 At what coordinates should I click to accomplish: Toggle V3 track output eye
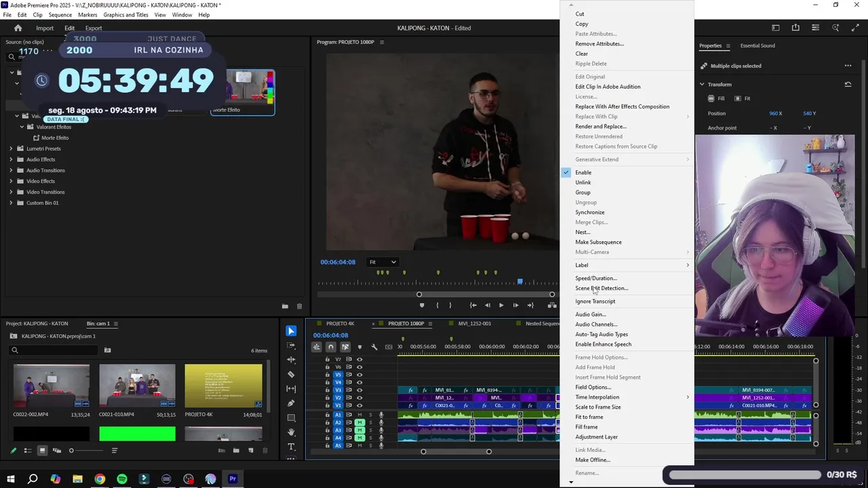tap(359, 390)
